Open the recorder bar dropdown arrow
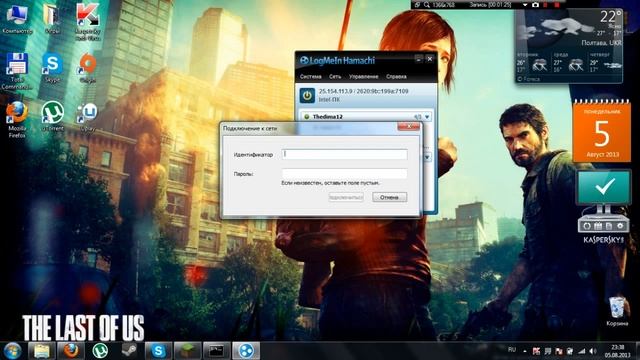640x360 pixels. (525, 5)
